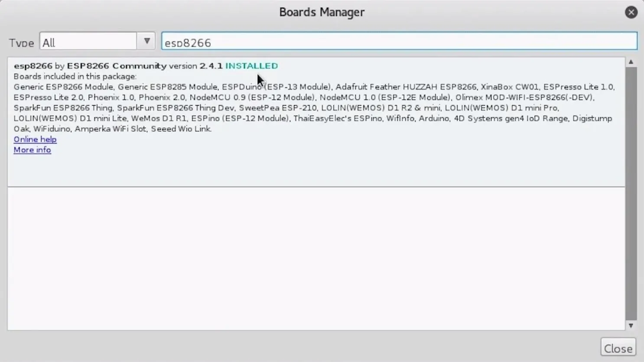Click the Type label
Viewport: 644px width, 362px height.
21,42
